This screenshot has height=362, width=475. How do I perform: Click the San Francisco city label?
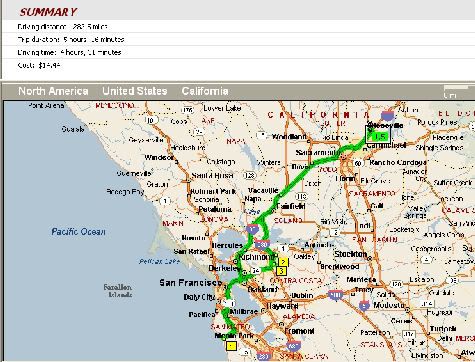(190, 283)
